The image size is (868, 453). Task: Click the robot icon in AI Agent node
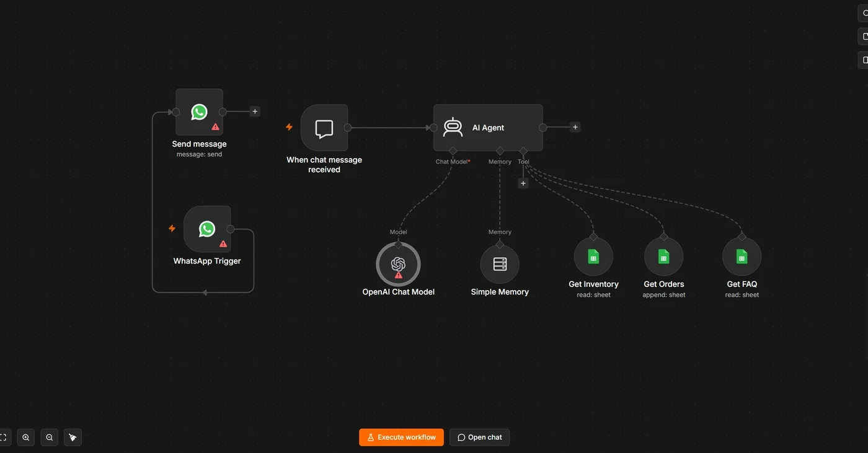[453, 127]
